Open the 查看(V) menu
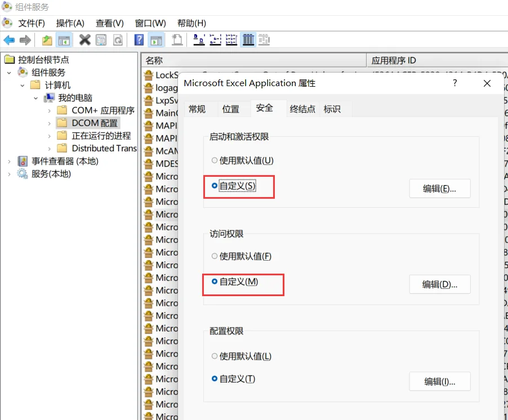This screenshot has height=420, width=508. click(x=110, y=23)
